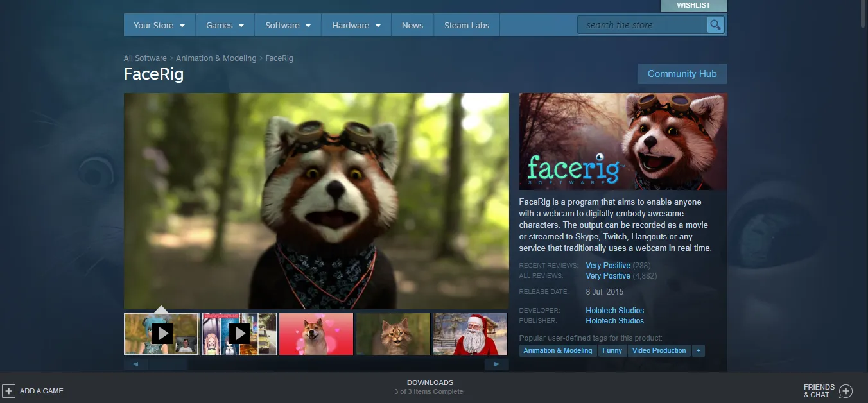View the cat screenshot thumbnail
The height and width of the screenshot is (403, 868).
click(393, 334)
